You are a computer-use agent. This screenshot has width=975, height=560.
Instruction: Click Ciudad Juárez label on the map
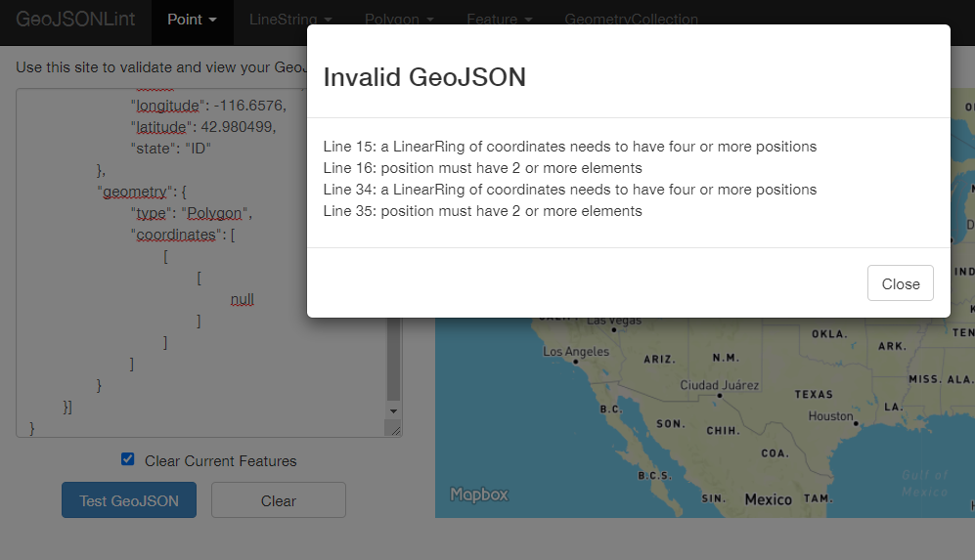pyautogui.click(x=720, y=385)
